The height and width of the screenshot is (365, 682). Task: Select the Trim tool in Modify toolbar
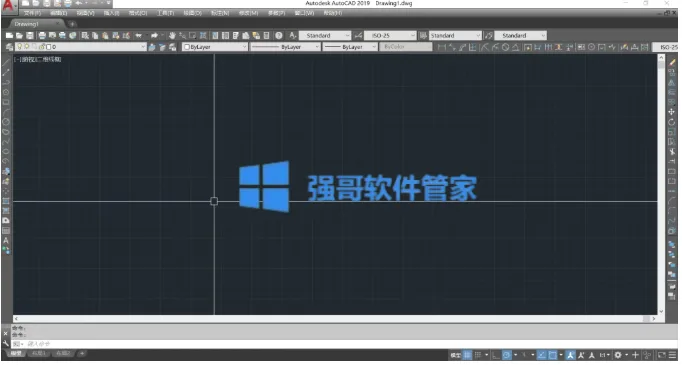(672, 152)
